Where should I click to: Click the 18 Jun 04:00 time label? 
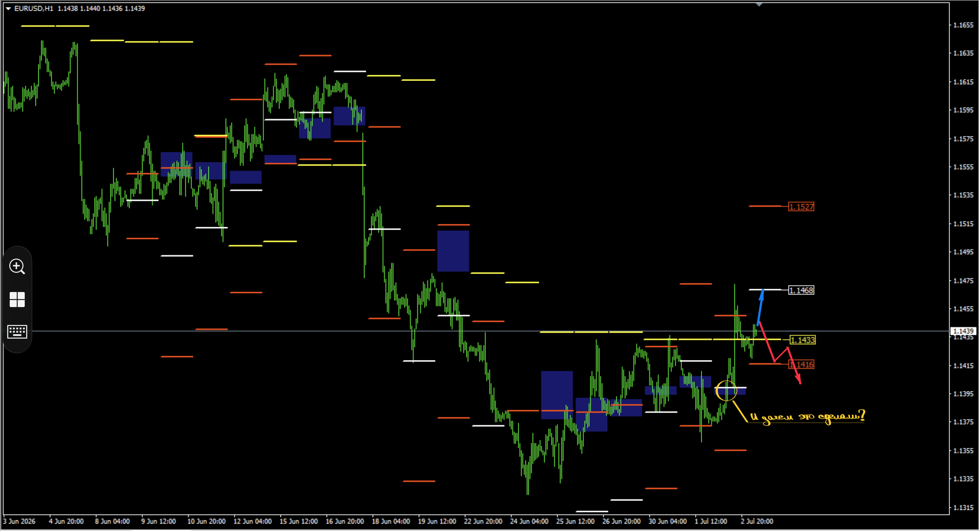click(x=391, y=521)
